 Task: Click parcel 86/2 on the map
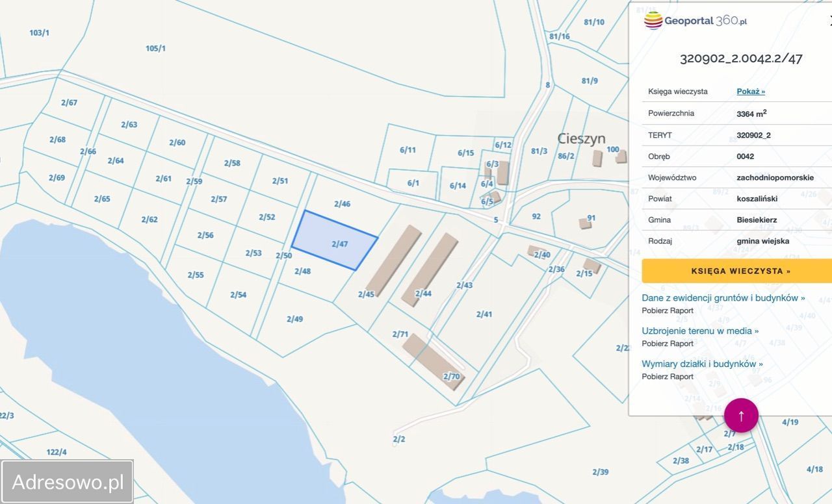[566, 156]
